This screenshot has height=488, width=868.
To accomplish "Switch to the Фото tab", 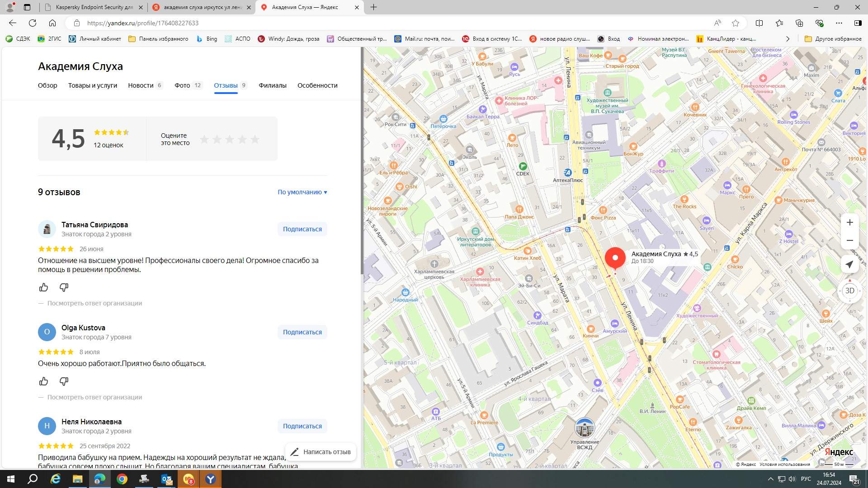I will tap(182, 85).
